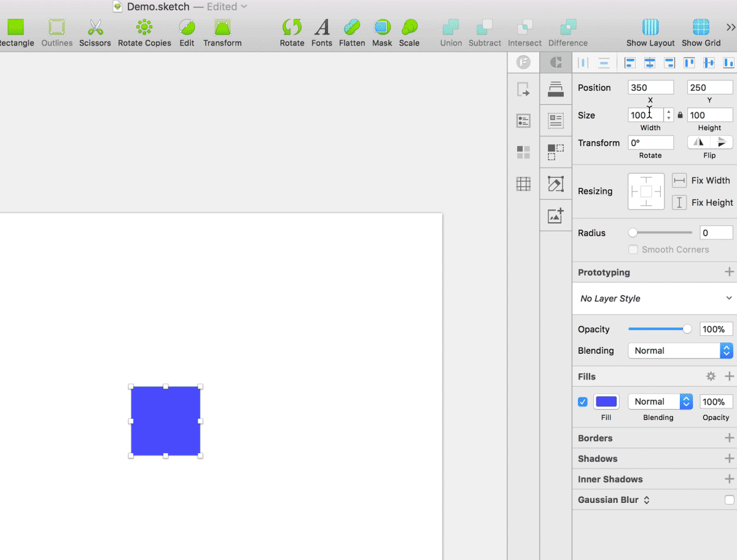This screenshot has height=560, width=737.
Task: Click the Width stepper arrows
Action: (x=669, y=115)
